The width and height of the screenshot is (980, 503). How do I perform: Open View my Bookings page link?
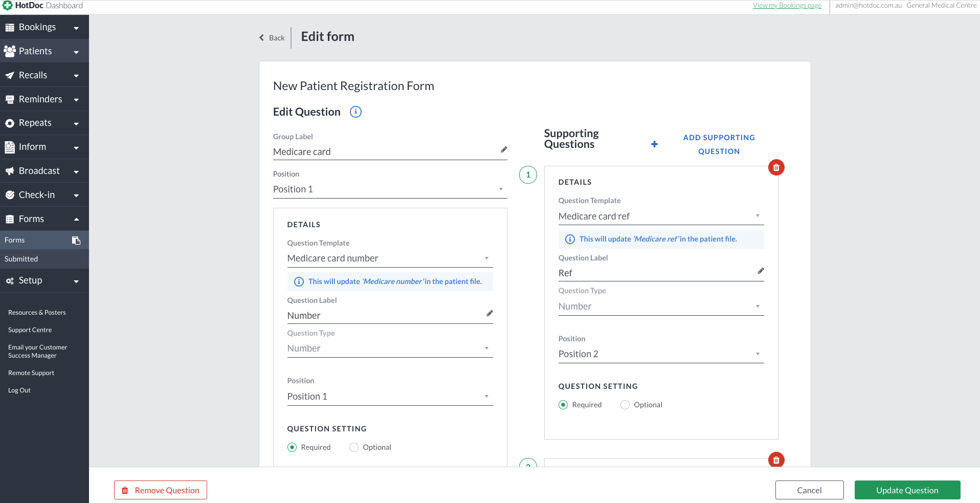pos(787,6)
